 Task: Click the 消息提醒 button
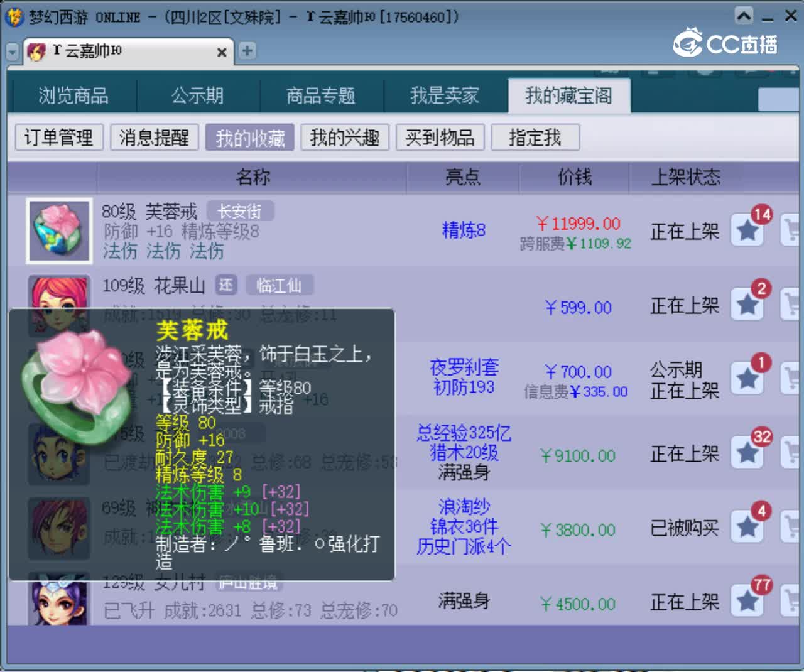pos(154,138)
